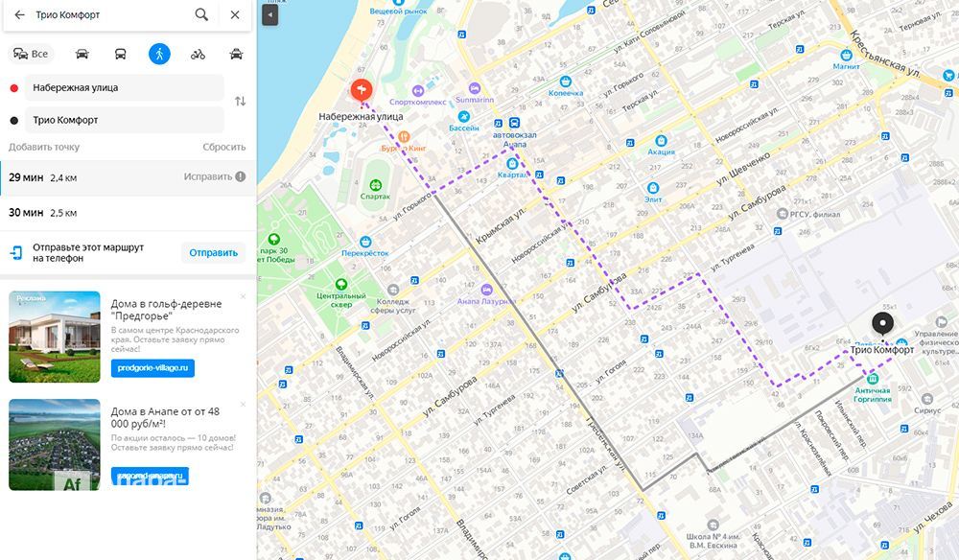Image resolution: width=959 pixels, height=560 pixels.
Task: Open the 'Предгорье' golf village ad thumbnail
Action: (55, 337)
